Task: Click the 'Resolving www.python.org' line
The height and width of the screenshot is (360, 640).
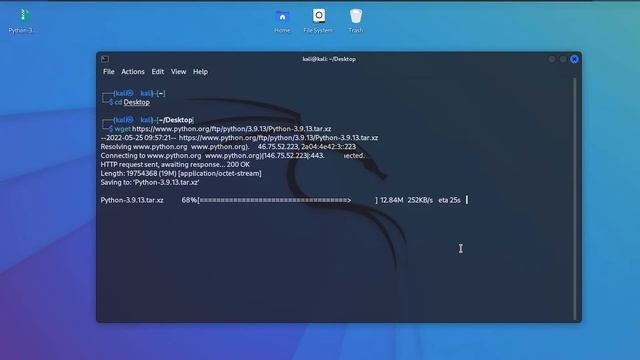Action: [x=228, y=147]
